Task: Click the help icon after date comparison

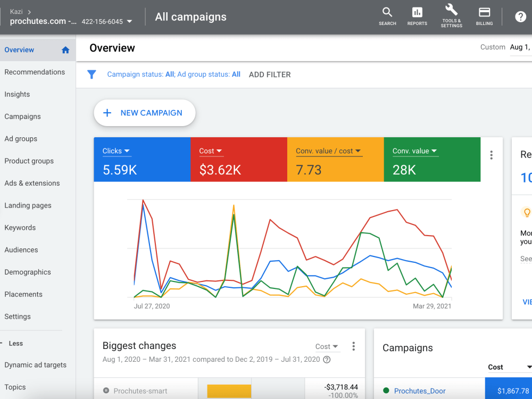Action: point(327,360)
